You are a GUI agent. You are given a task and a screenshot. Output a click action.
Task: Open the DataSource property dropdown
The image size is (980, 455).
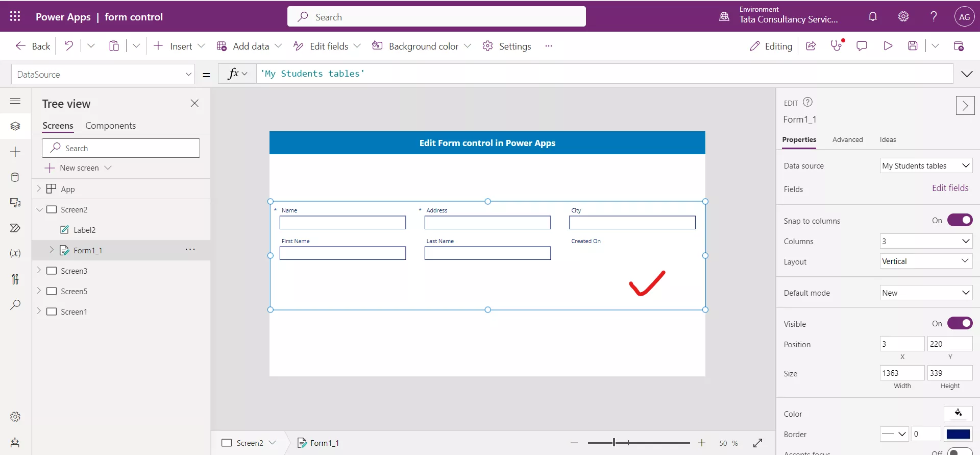(103, 74)
